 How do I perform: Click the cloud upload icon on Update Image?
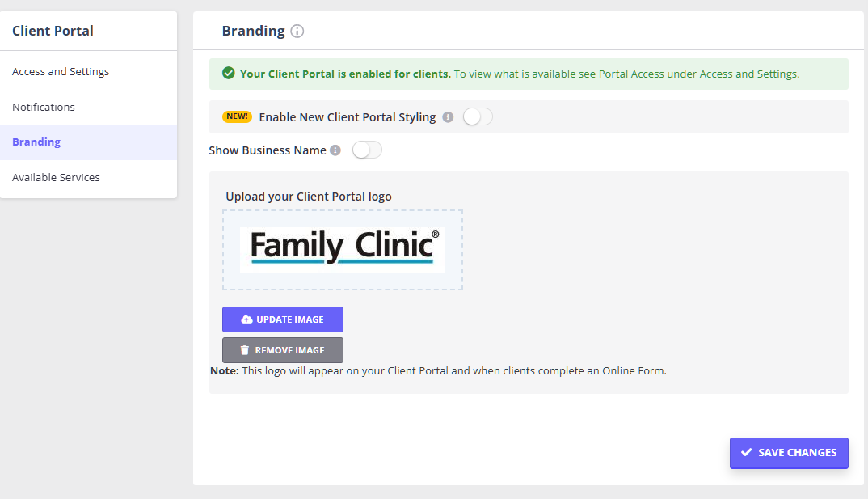(x=247, y=319)
